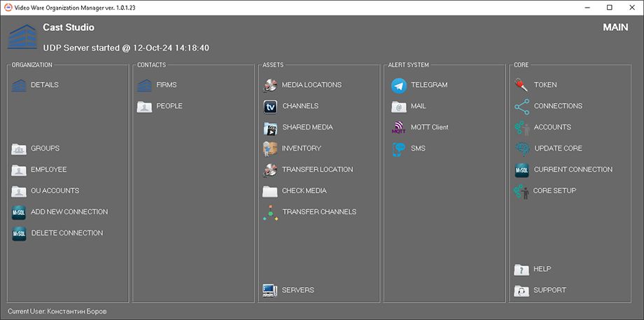Select the INVENTORY label

pos(302,148)
